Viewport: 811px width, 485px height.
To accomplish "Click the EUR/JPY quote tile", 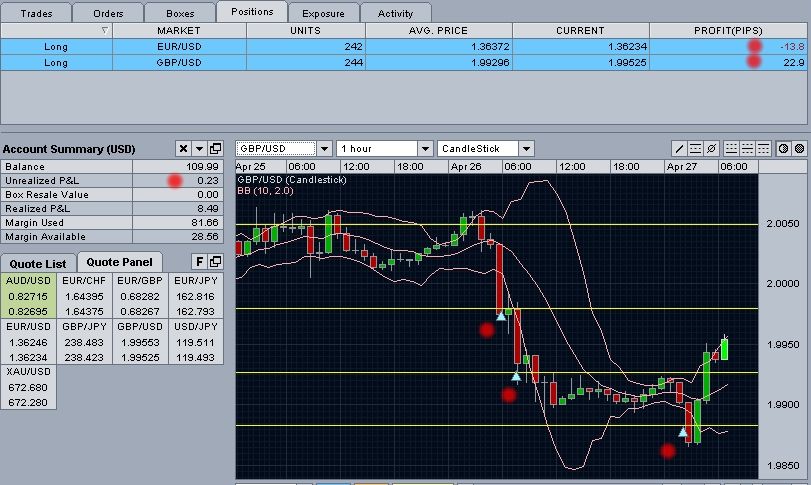I will tap(196, 296).
